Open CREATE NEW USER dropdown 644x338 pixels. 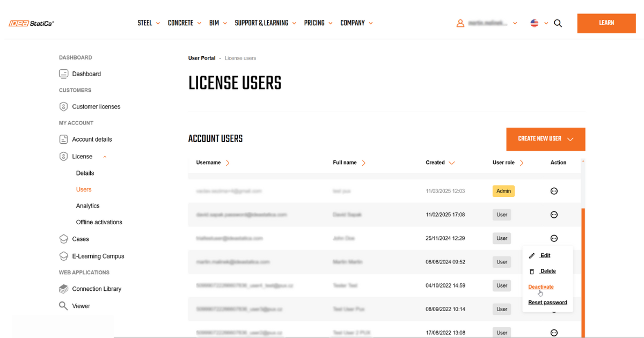[x=546, y=139]
